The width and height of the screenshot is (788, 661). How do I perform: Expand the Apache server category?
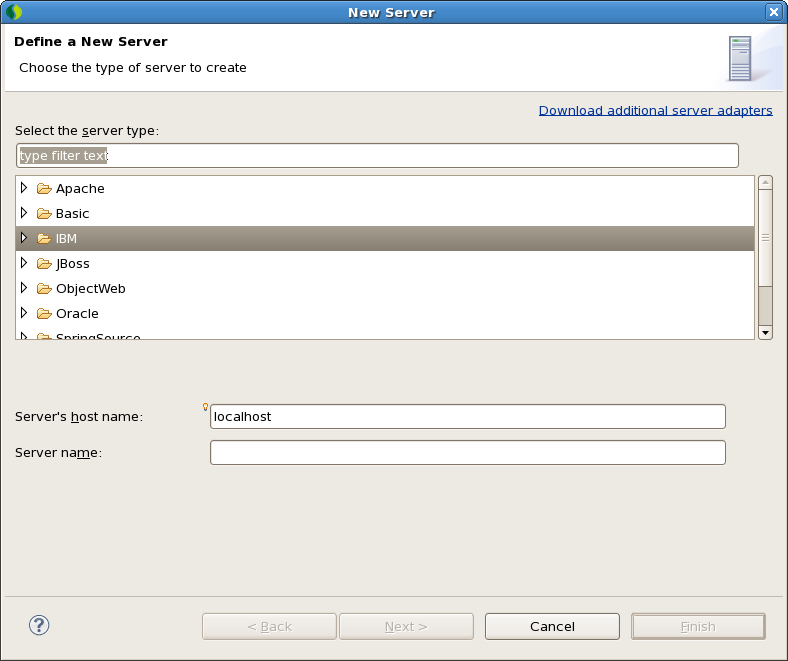click(24, 187)
